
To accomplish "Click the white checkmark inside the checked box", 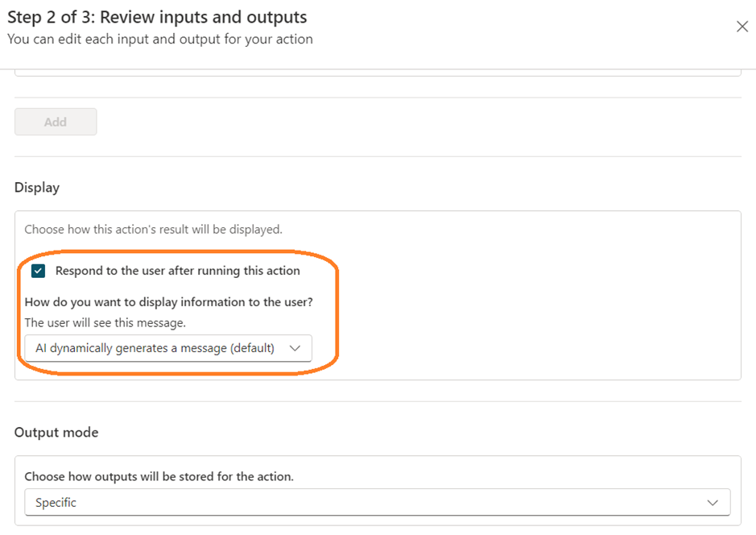I will pyautogui.click(x=38, y=271).
